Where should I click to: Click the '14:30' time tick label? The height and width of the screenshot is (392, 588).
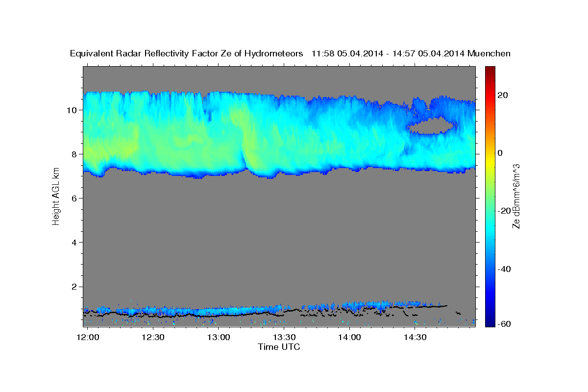415,338
